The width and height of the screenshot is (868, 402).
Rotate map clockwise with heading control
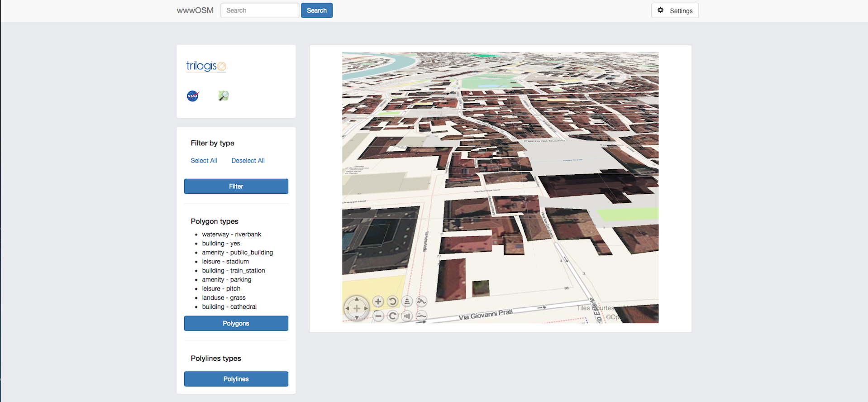pos(393,316)
